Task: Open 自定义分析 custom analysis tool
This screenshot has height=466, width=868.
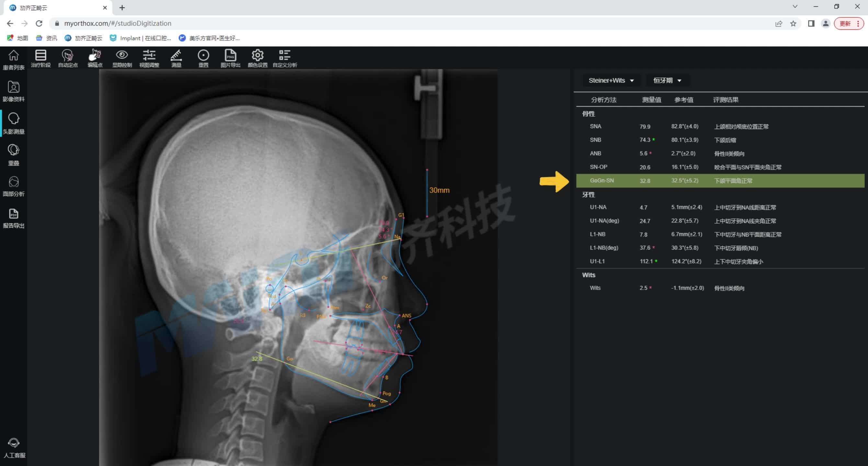Action: click(285, 58)
